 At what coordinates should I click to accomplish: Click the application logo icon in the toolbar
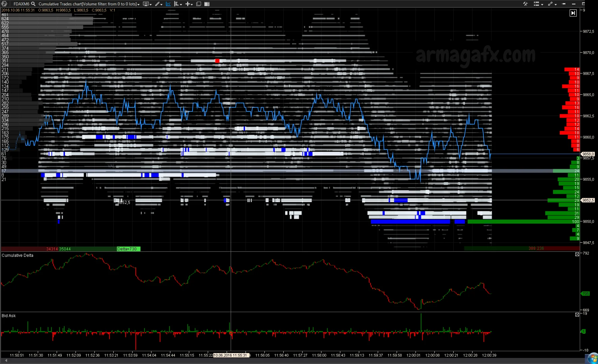[x=4, y=4]
